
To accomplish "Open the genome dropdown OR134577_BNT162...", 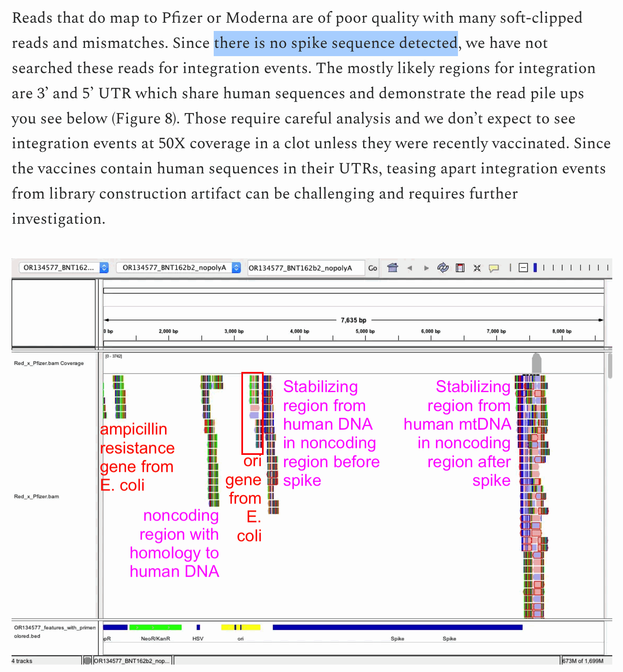I will 64,268.
